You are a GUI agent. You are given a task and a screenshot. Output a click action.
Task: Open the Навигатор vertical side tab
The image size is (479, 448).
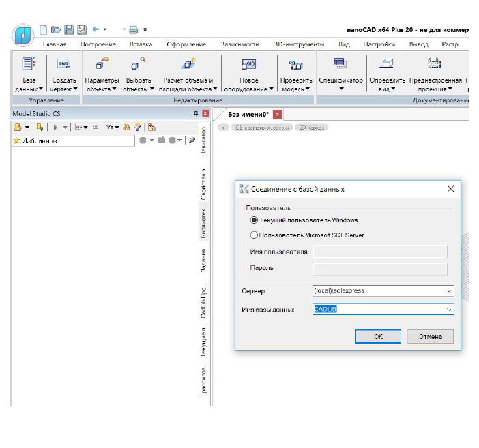203,141
